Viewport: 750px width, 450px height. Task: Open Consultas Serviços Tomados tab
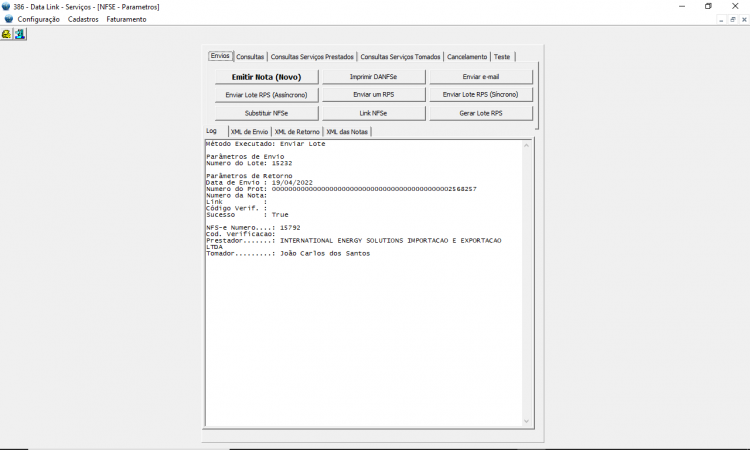click(x=400, y=57)
